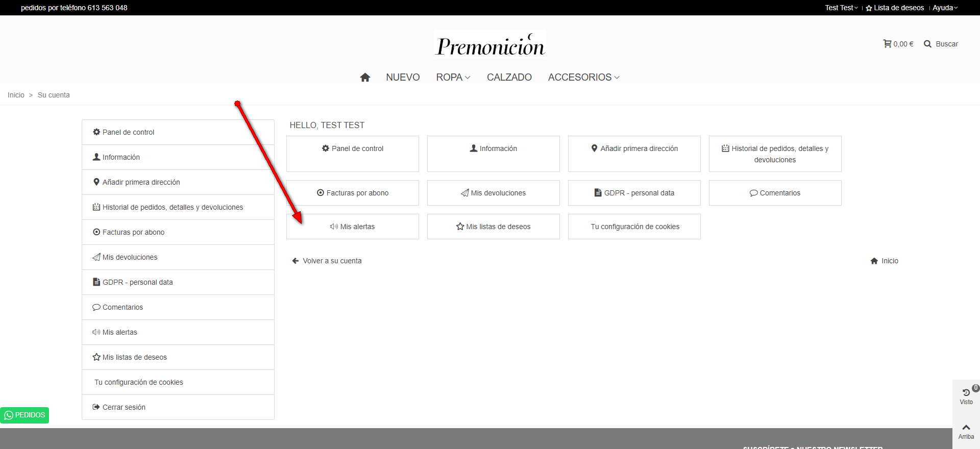Expand the Ayuda help dropdown
This screenshot has width=980, height=449.
(945, 8)
